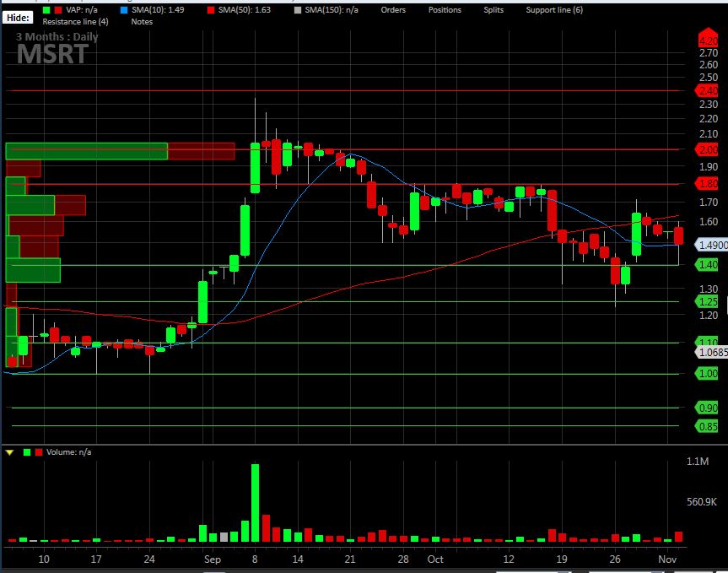Click the green 1.40 support price tag

(x=707, y=265)
